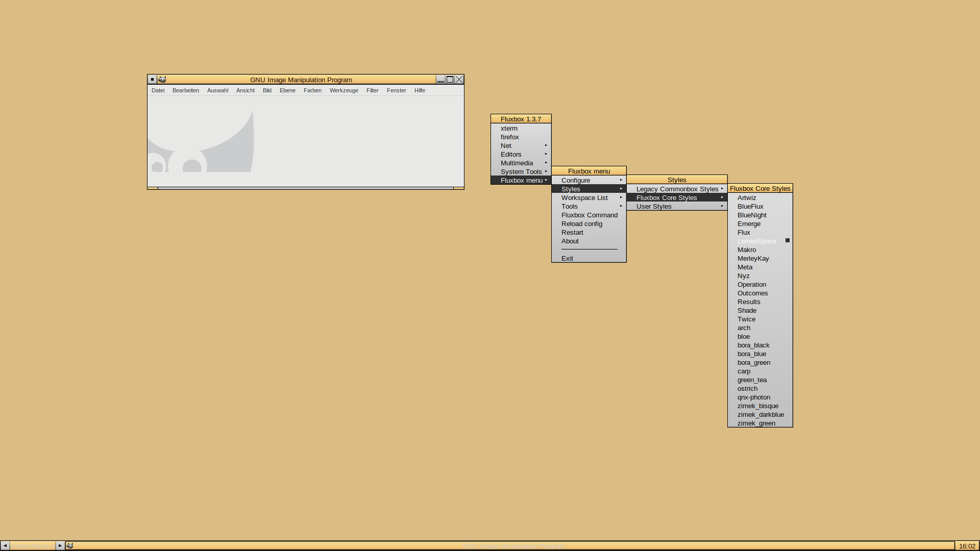
Task: Apply the Flux style
Action: 760,232
